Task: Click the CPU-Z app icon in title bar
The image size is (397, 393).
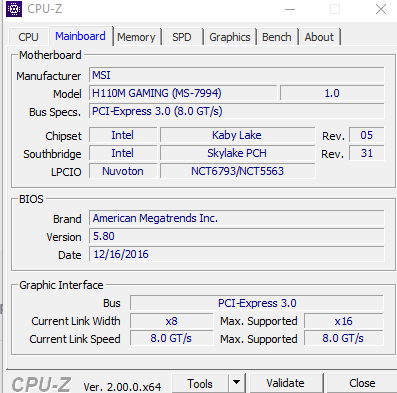Action: [14, 9]
